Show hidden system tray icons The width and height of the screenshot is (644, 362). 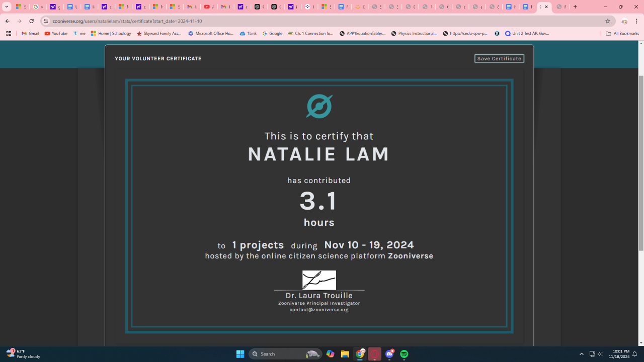click(582, 354)
